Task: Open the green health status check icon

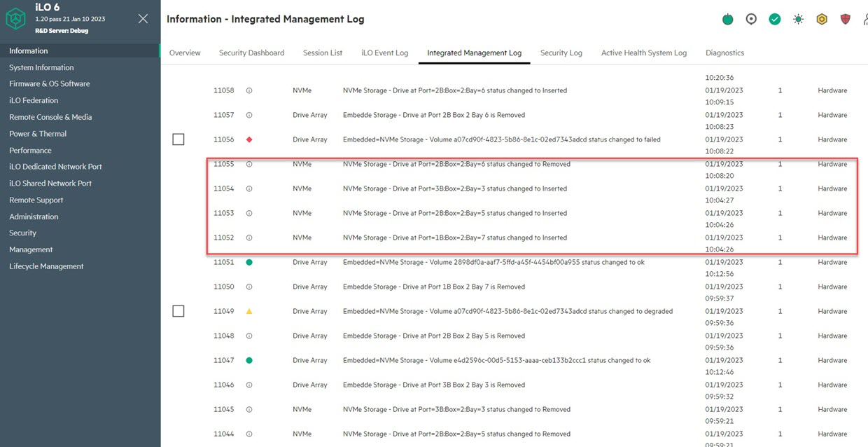Action: pyautogui.click(x=774, y=19)
